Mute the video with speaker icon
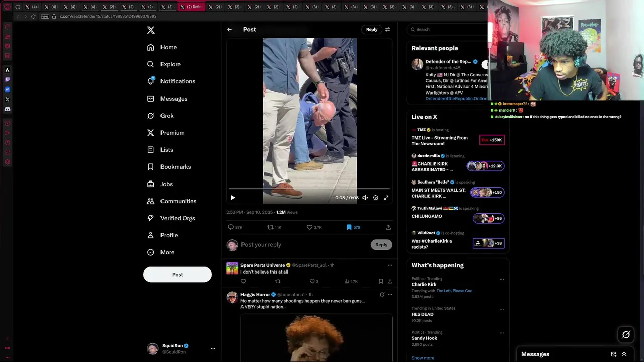 [365, 198]
